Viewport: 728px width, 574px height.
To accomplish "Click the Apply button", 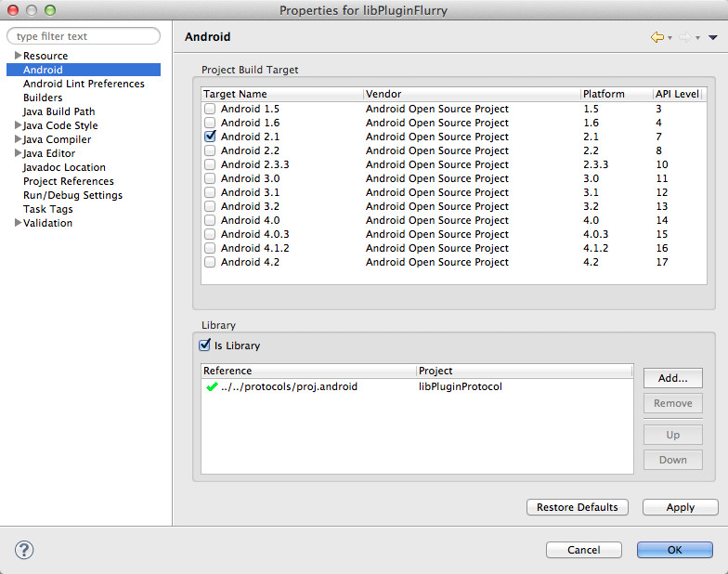I will 680,507.
